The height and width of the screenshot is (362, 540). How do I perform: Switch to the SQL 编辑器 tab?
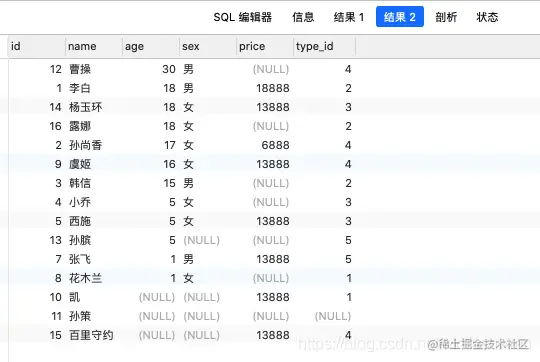coord(242,17)
